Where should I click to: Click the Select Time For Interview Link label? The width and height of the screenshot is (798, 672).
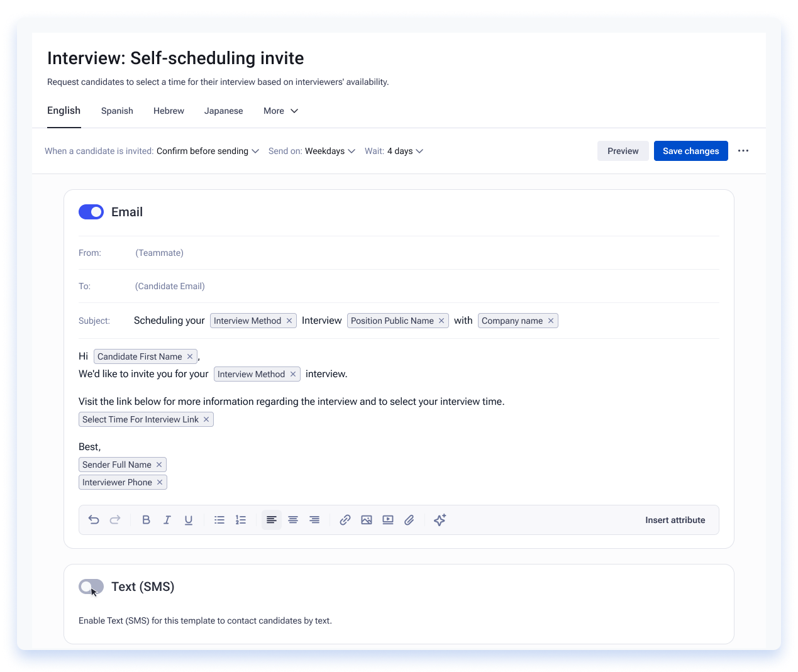(140, 419)
